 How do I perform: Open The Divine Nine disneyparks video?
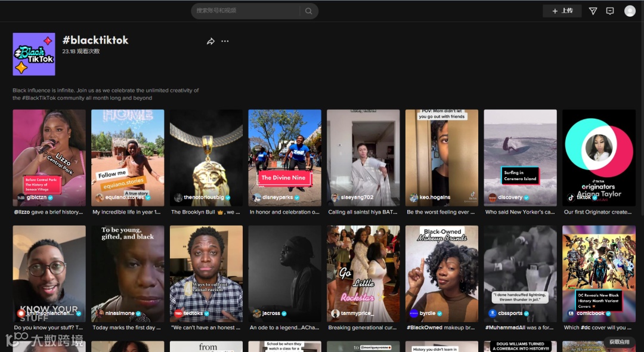click(x=284, y=158)
